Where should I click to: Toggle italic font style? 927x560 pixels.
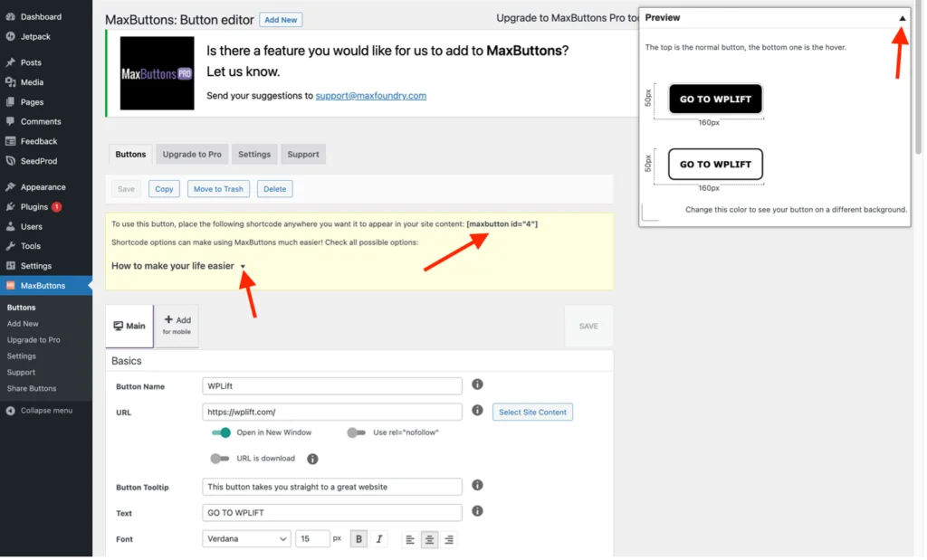point(379,538)
